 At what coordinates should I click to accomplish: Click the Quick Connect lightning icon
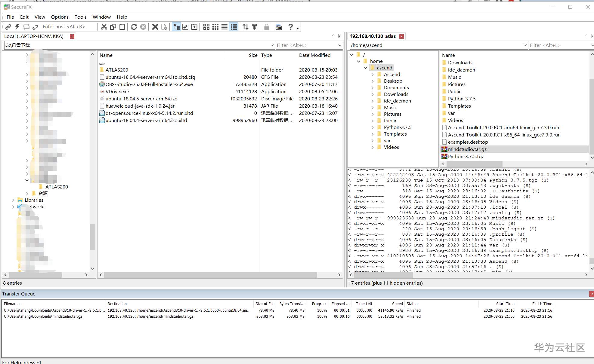pos(17,27)
